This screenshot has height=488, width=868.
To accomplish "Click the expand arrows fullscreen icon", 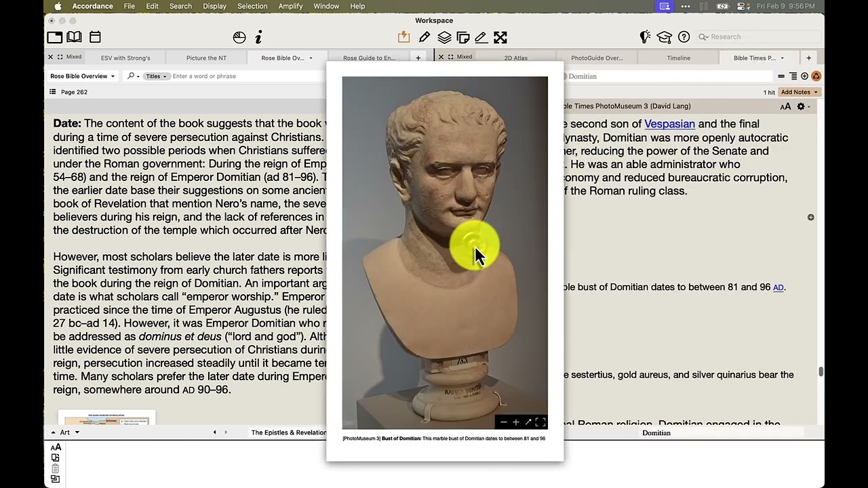I will (500, 37).
